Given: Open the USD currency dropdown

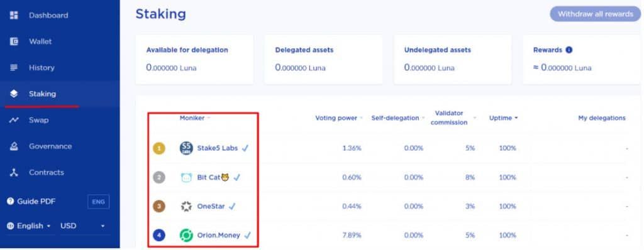Looking at the screenshot, I should tap(82, 226).
